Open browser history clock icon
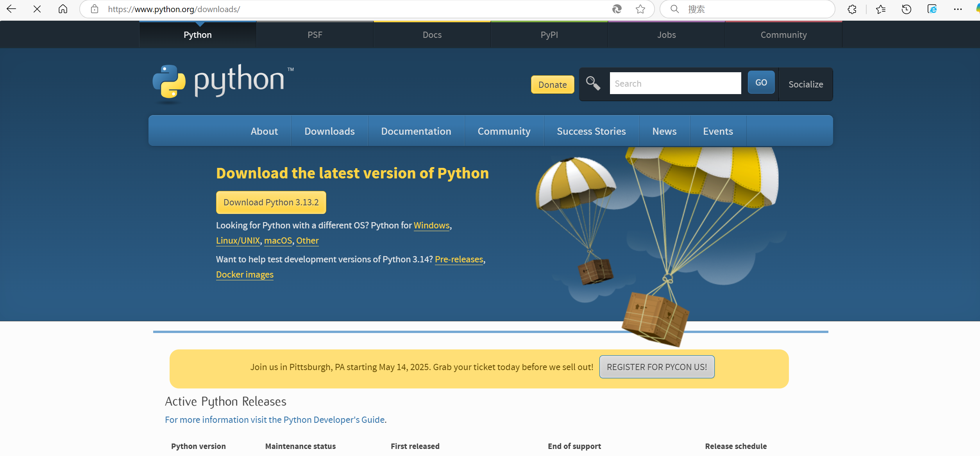This screenshot has height=456, width=980. coord(906,9)
